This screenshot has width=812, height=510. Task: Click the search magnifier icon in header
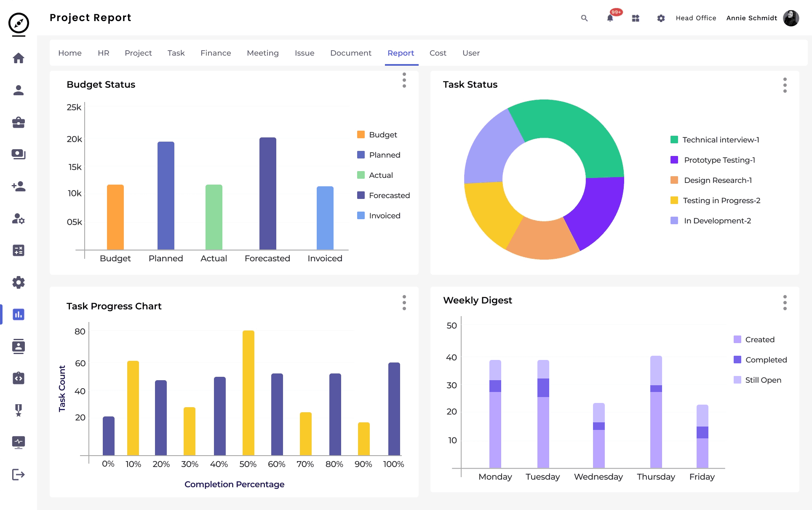[x=584, y=18]
